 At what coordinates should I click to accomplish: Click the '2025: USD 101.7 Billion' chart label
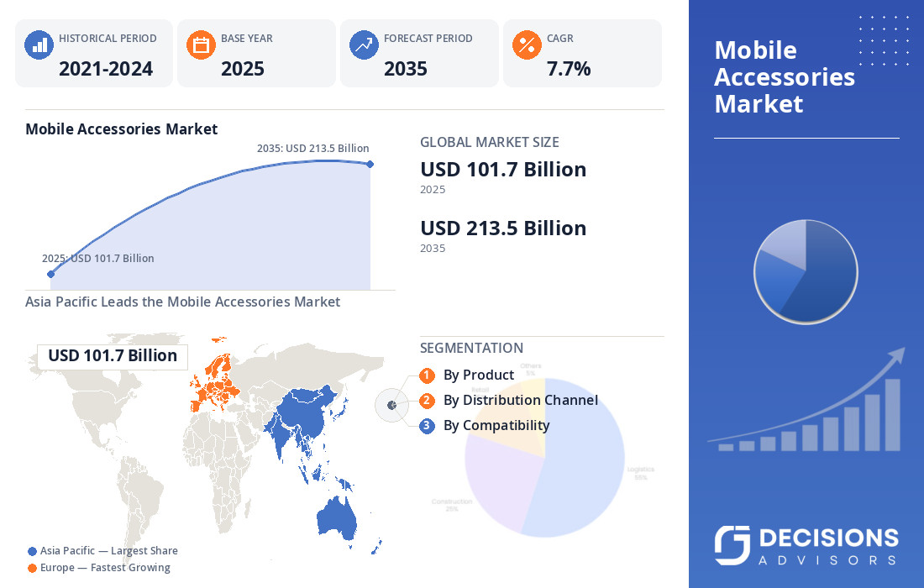[x=97, y=259]
